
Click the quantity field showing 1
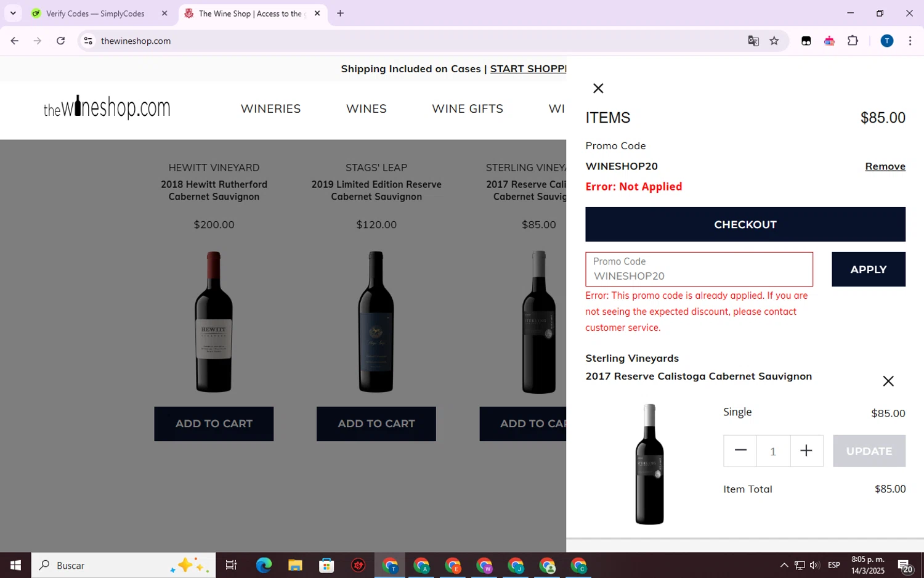[773, 450]
